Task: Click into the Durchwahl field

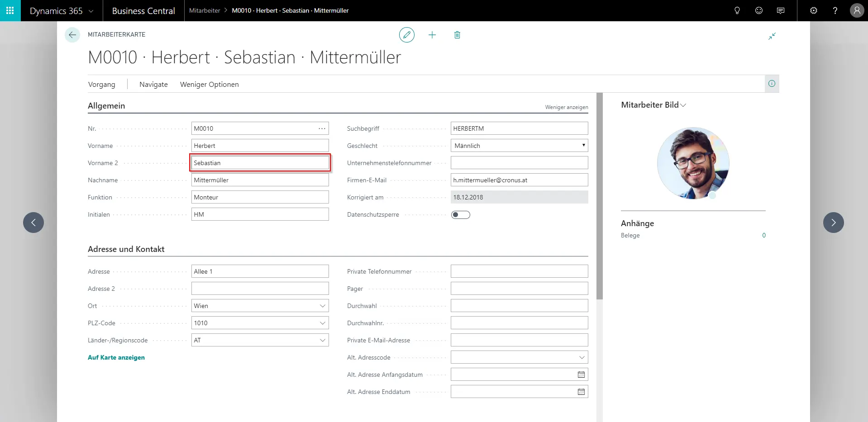Action: pos(520,306)
